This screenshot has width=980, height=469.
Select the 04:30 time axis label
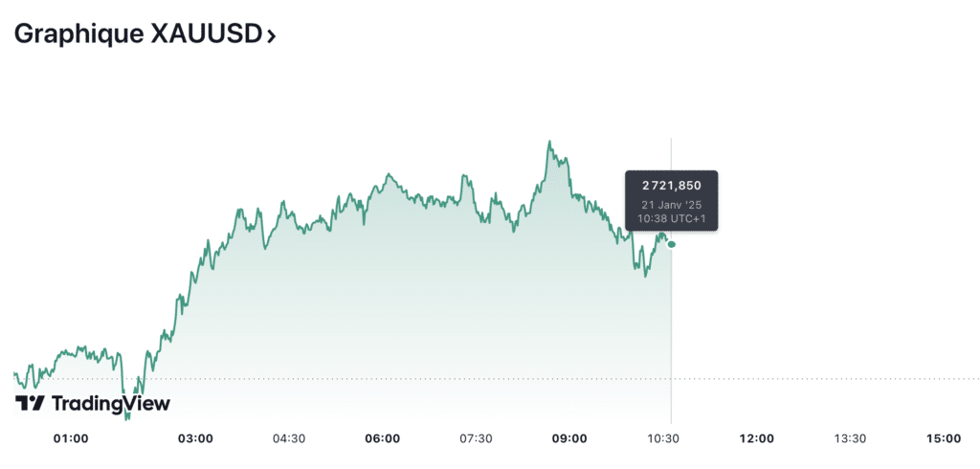289,438
